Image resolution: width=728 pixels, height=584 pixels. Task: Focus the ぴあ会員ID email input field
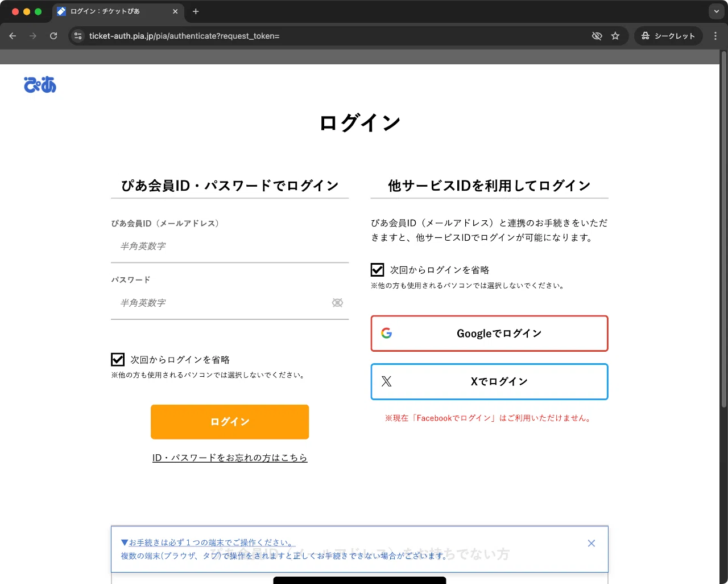230,246
